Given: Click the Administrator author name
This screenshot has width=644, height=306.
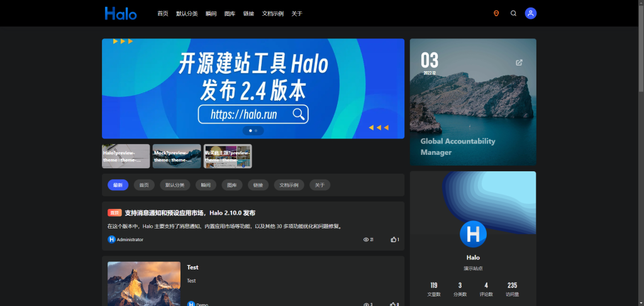Looking at the screenshot, I should (x=130, y=239).
